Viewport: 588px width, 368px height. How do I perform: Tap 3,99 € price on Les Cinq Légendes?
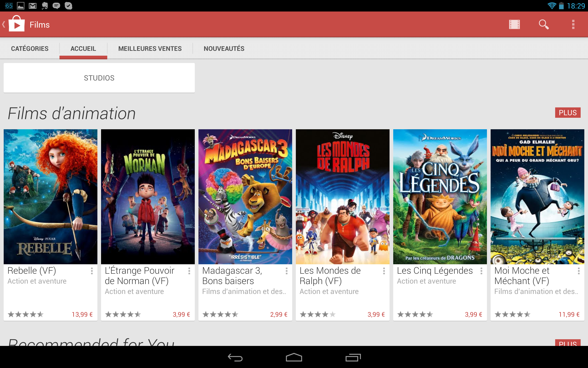point(473,314)
